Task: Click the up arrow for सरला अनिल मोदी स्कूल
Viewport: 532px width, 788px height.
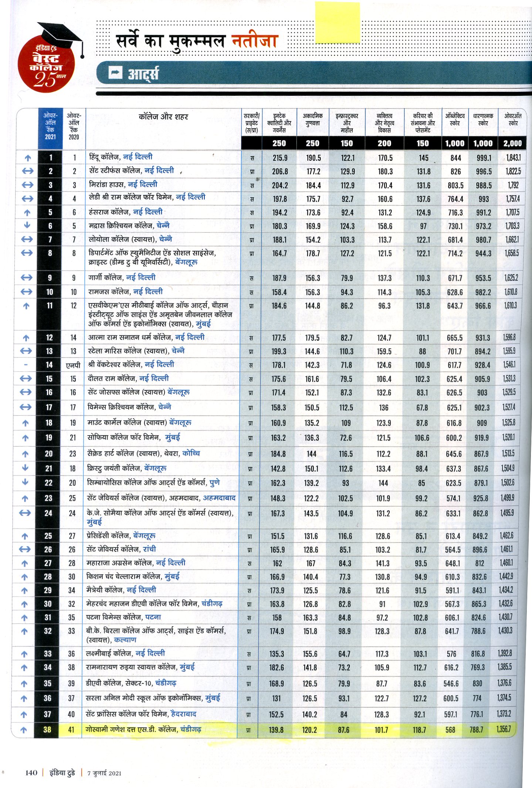Action: click(24, 699)
